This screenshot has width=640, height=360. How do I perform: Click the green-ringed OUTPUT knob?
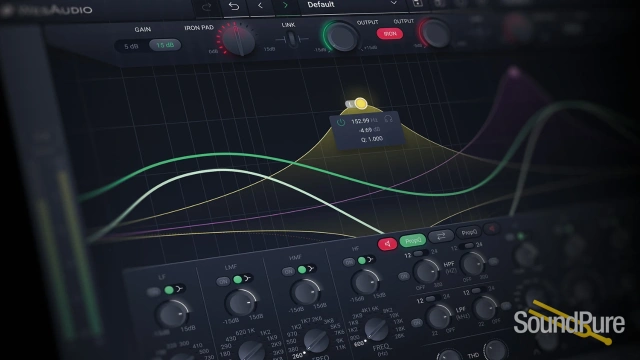(x=342, y=37)
